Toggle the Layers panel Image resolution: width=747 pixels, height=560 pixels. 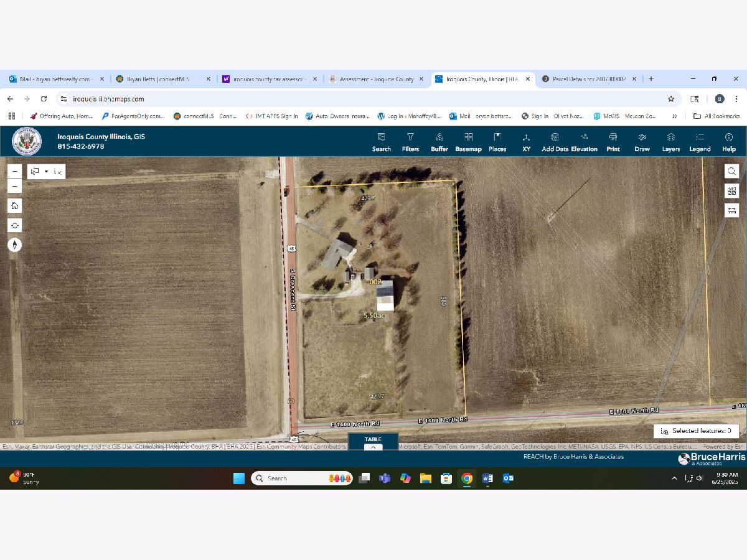[x=670, y=141]
